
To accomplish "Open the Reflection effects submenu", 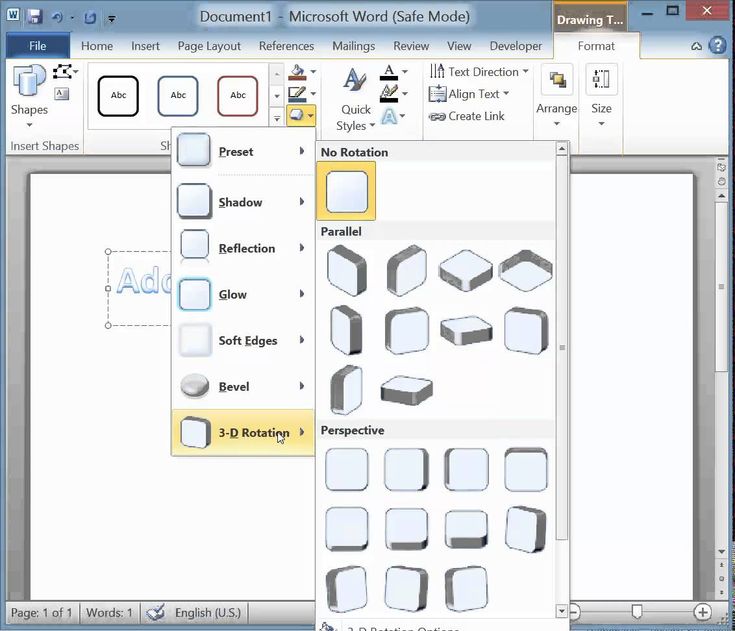I will point(242,248).
